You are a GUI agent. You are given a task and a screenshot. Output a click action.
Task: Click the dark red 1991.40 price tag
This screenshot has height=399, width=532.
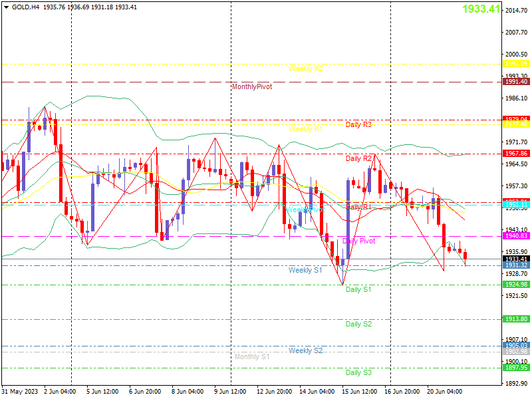(x=516, y=82)
